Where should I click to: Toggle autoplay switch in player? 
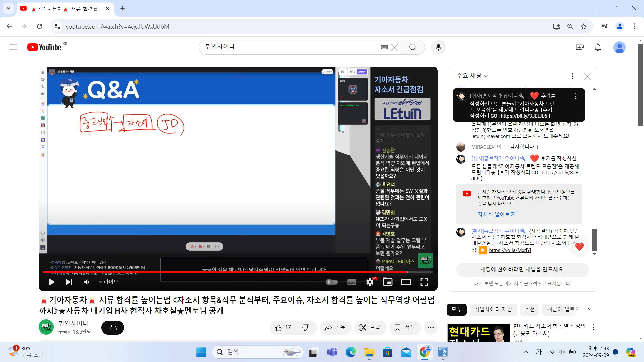point(332,282)
